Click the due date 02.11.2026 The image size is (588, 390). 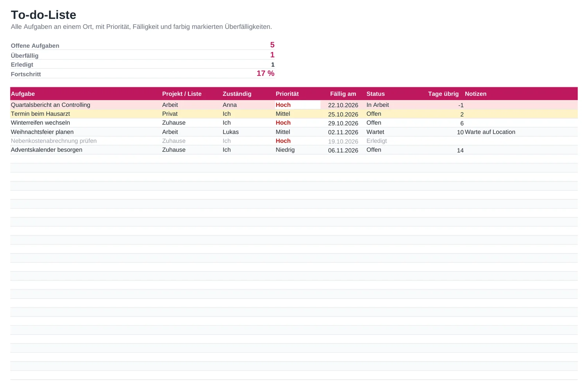343,132
